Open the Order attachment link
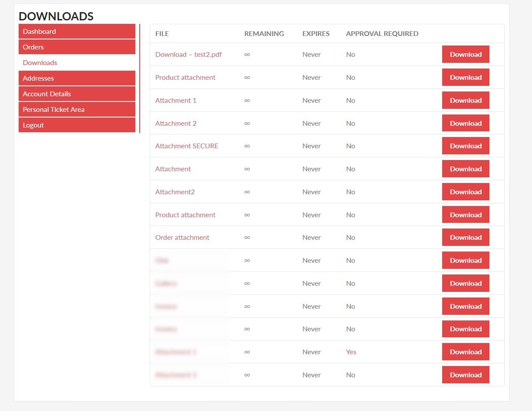 click(182, 237)
